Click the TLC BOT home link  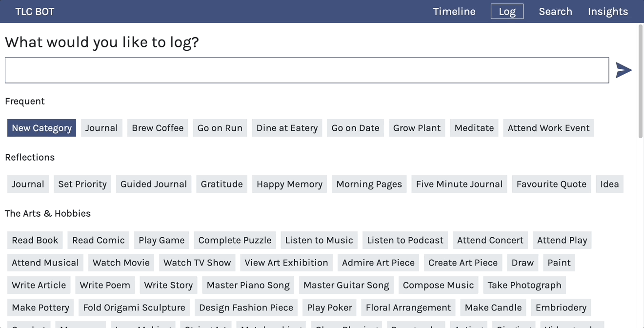click(x=35, y=11)
